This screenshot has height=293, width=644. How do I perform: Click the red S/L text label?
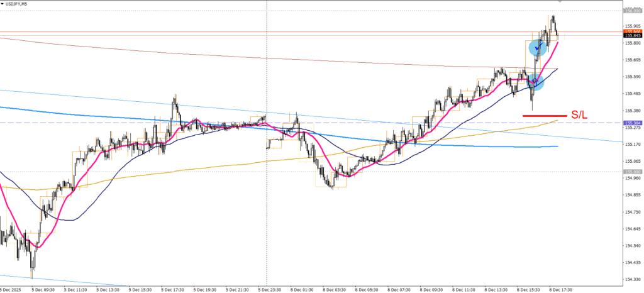tap(579, 115)
